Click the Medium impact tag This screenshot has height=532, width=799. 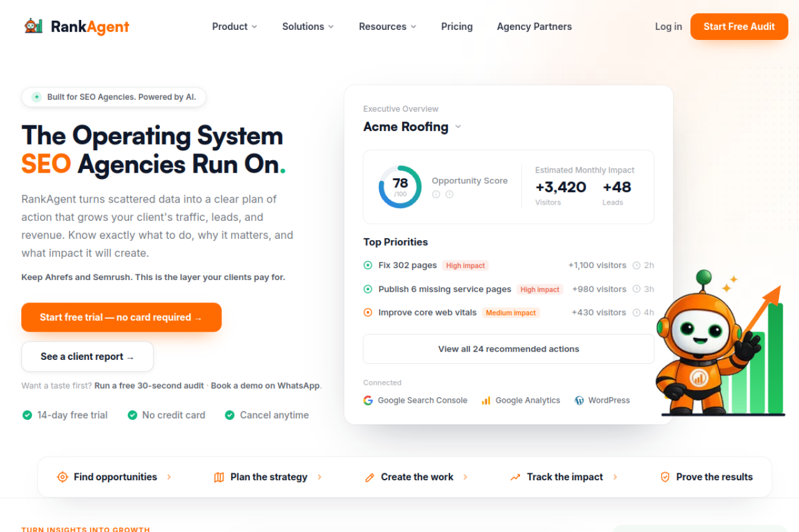(x=511, y=313)
